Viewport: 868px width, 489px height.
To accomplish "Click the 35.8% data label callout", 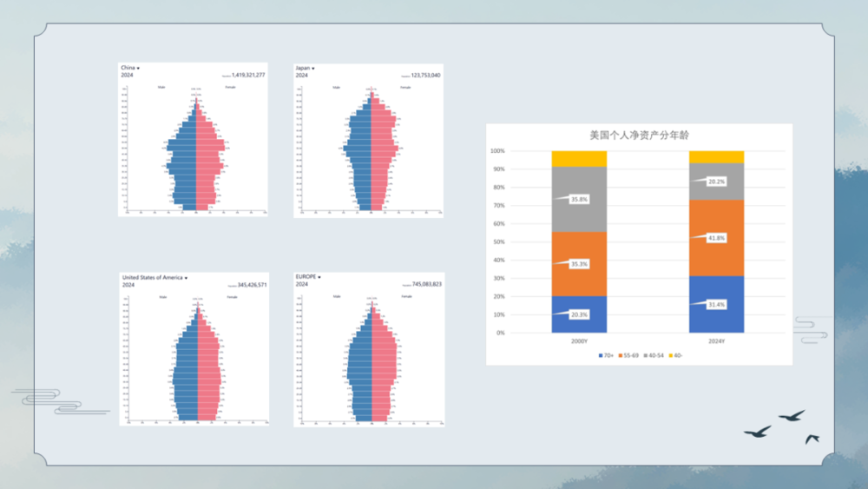I will point(577,198).
